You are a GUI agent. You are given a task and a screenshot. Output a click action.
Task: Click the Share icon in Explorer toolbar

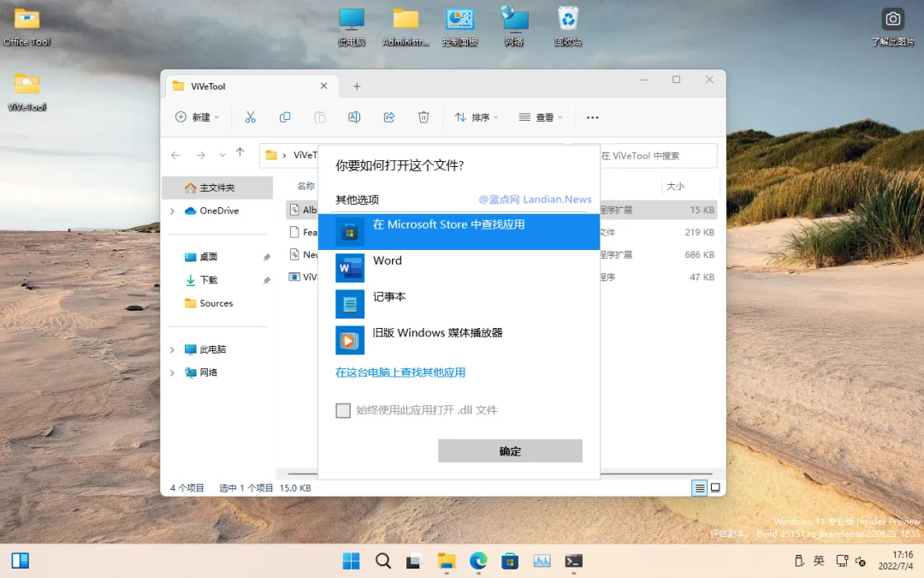[388, 116]
